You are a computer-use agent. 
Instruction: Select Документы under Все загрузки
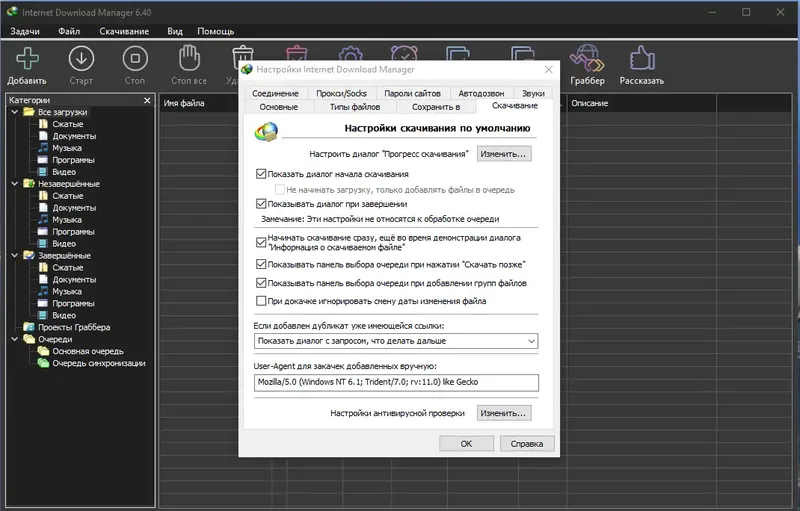point(74,136)
